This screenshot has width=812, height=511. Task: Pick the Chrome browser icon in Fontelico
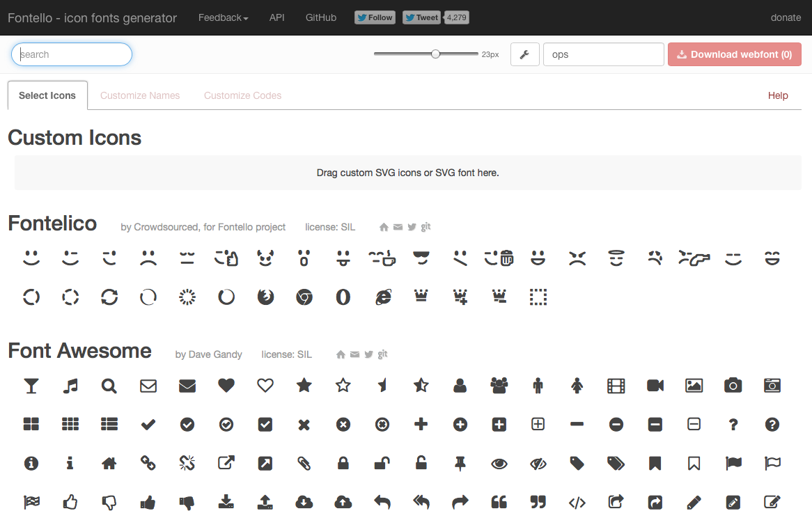[304, 297]
